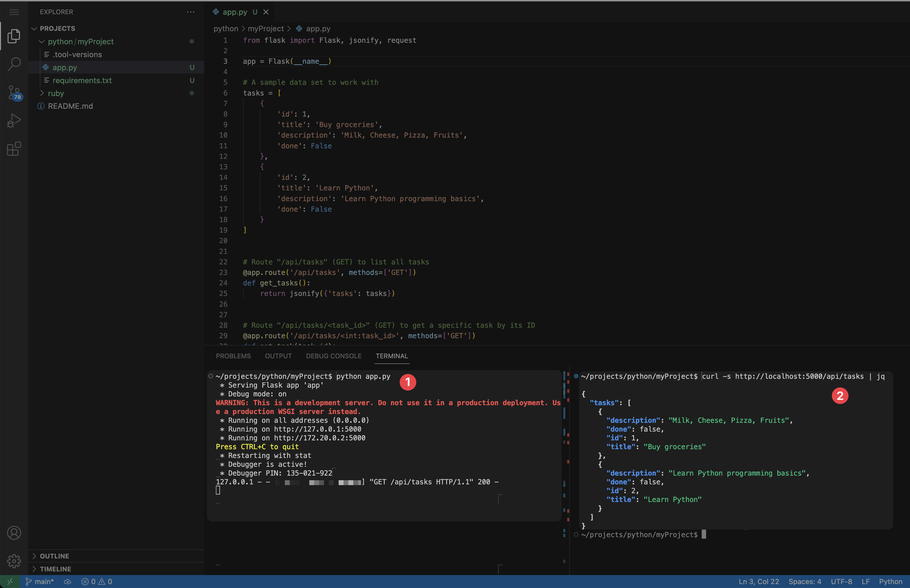Click the main* git branch indicator
Image resolution: width=910 pixels, height=588 pixels.
[40, 581]
